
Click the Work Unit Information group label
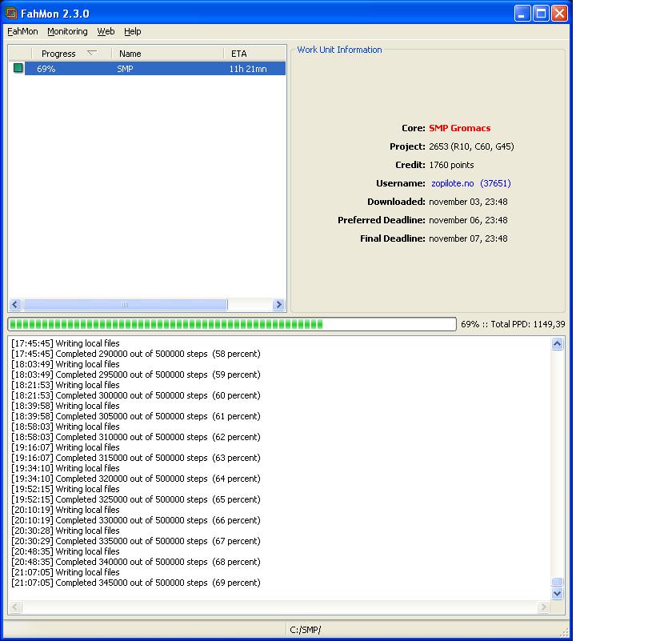click(339, 50)
